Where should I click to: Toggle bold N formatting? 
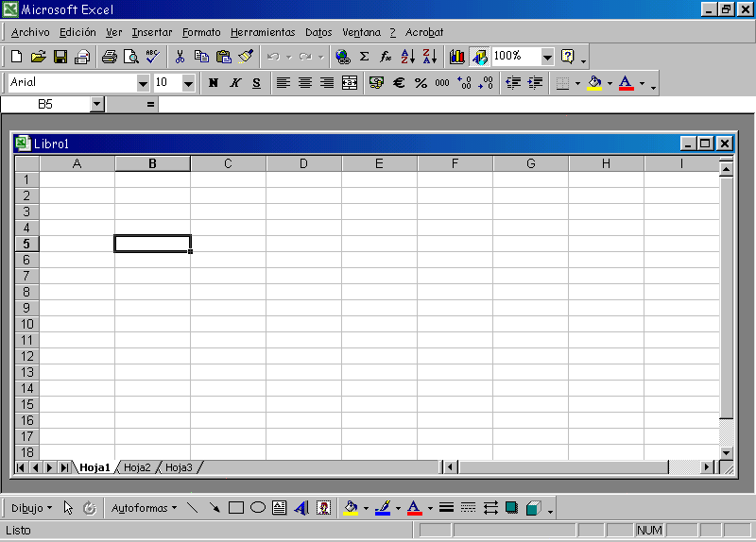pos(214,83)
